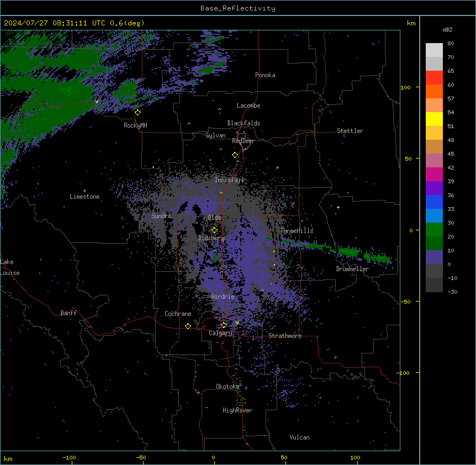
Task: Click yellow diamond marker south of RedDeer
Action: (235, 155)
